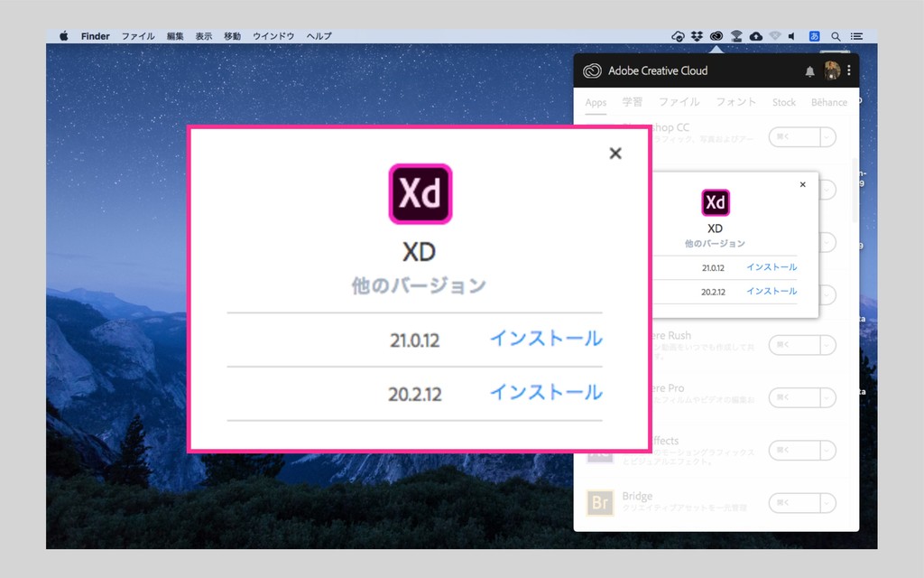The width and height of the screenshot is (924, 578).
Task: Click the 開く button for Premiere Pro
Action: pos(794,397)
